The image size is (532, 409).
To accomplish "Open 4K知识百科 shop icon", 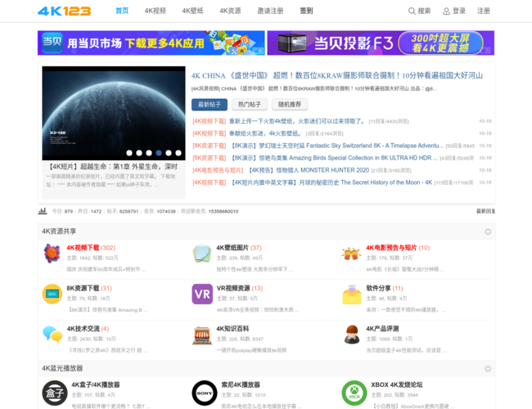I will click(202, 335).
